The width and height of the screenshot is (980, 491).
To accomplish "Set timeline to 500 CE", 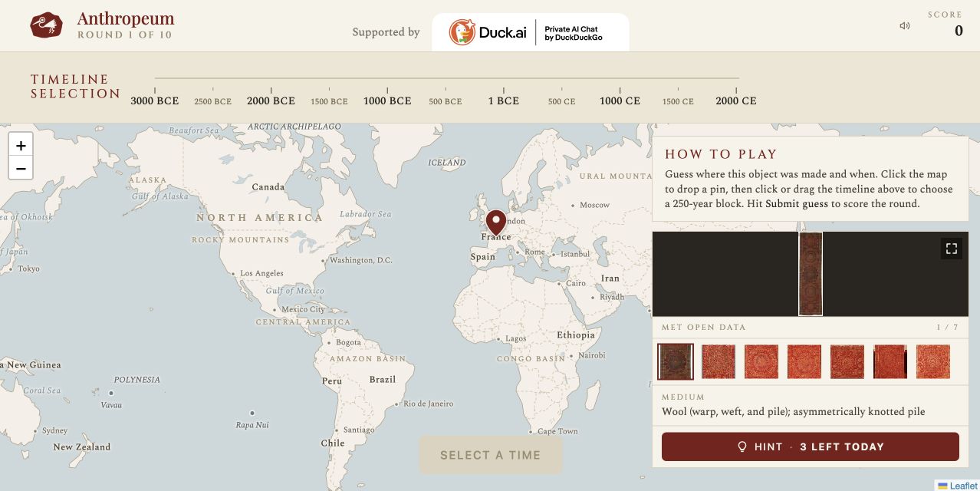I will click(x=561, y=101).
